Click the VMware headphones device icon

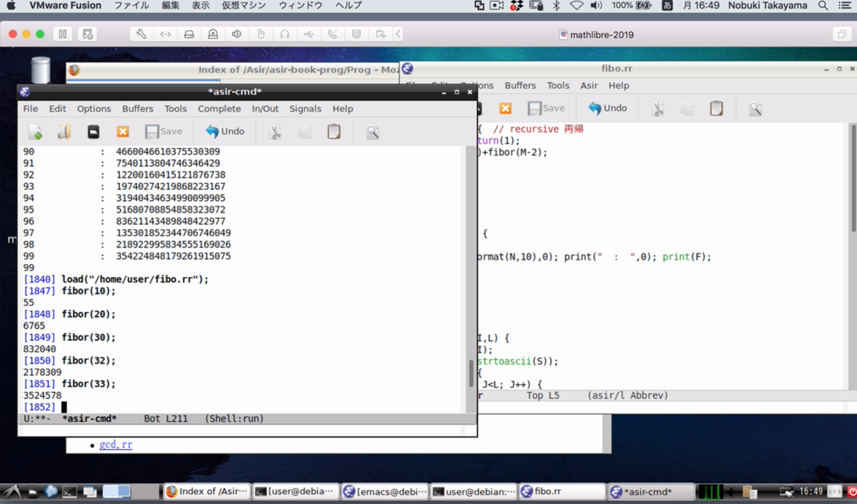(x=285, y=34)
